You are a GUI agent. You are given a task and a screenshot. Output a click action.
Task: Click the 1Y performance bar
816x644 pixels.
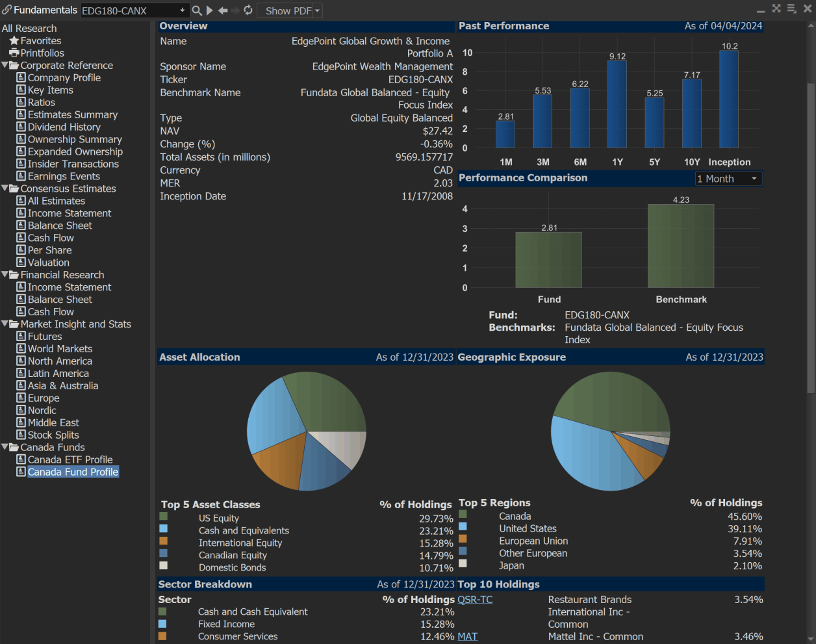617,104
